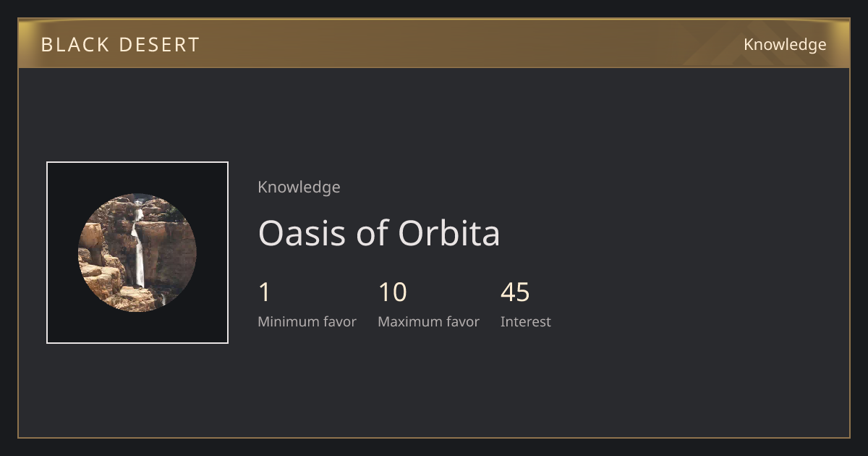Click the Minimum favor value 1

264,292
